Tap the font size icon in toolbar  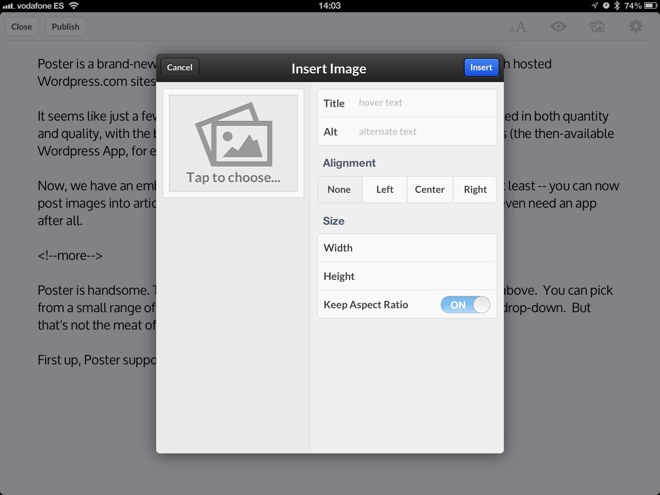pyautogui.click(x=518, y=27)
